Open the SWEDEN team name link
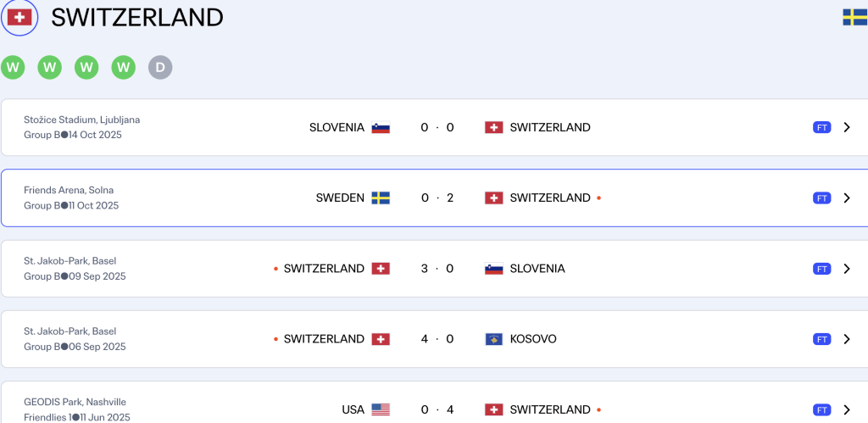Viewport: 868px width, 423px height. click(340, 198)
